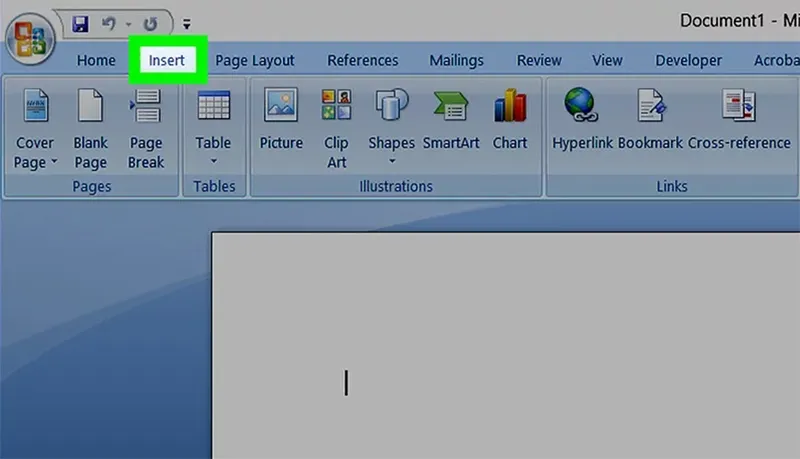Expand the Table dropdown arrow

(214, 161)
